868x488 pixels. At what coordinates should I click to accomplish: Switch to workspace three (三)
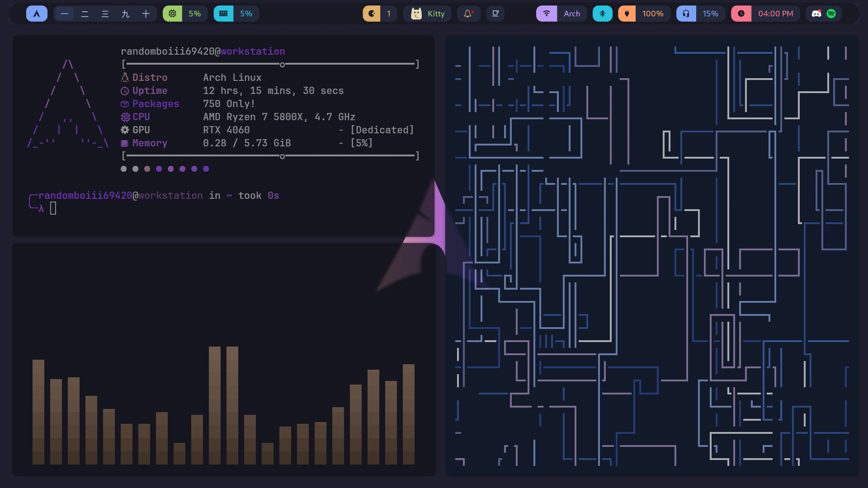105,14
